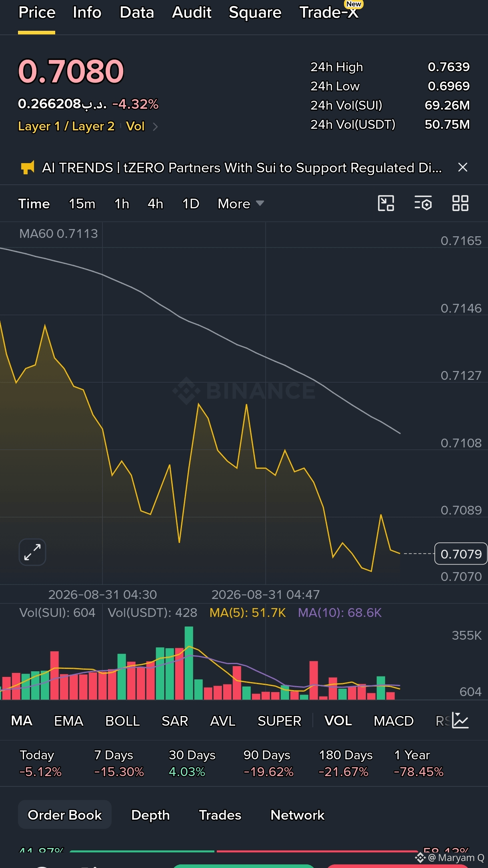
Task: Dismiss the AI TRENDS news banner
Action: tap(463, 168)
